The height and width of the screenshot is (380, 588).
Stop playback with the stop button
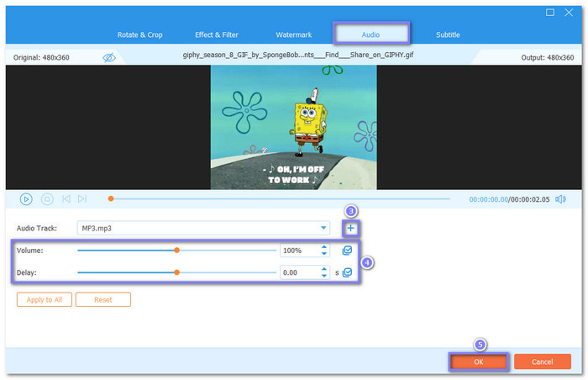click(47, 199)
